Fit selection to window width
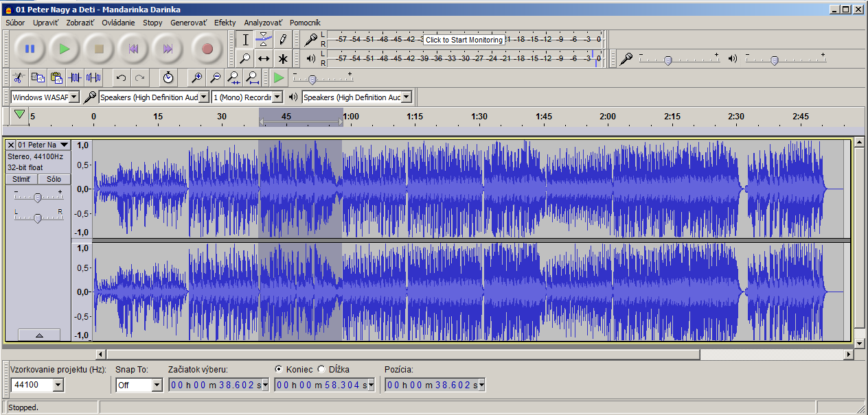The height and width of the screenshot is (415, 868). coord(234,78)
